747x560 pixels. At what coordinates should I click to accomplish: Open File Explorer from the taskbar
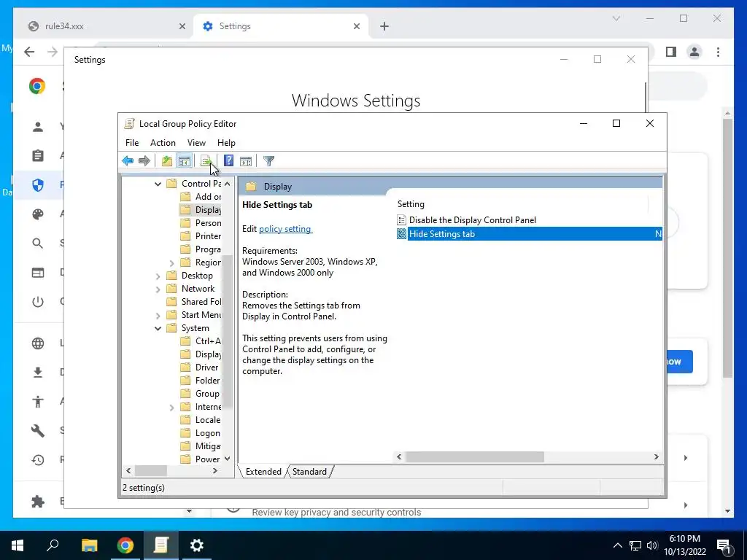click(x=89, y=545)
